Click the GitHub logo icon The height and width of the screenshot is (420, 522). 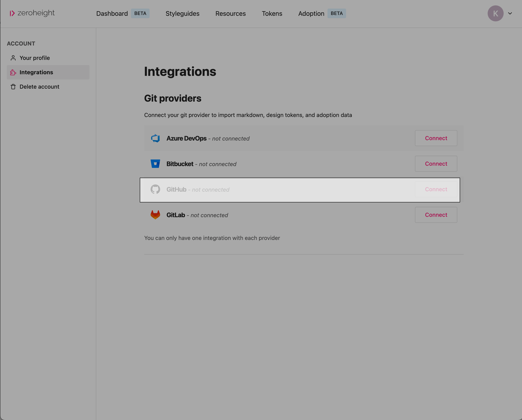(155, 189)
